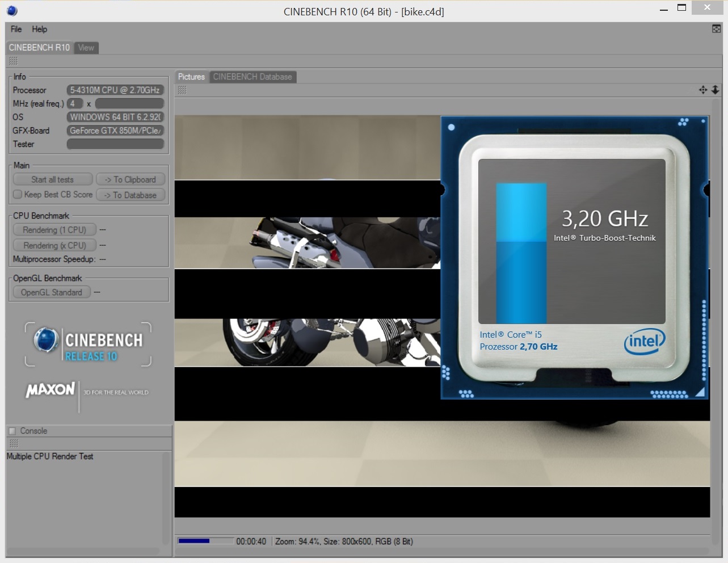Image resolution: width=728 pixels, height=563 pixels.
Task: Run the OpenGL Standard benchmark
Action: tap(52, 292)
